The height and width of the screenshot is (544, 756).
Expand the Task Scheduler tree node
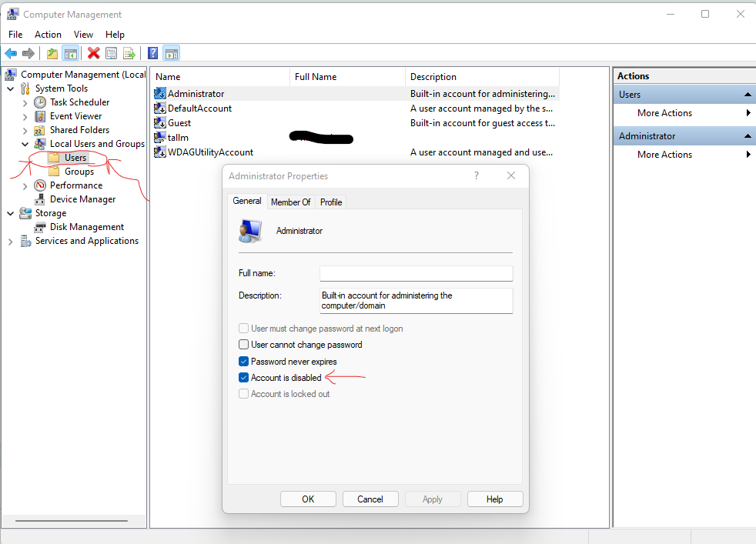coord(25,102)
